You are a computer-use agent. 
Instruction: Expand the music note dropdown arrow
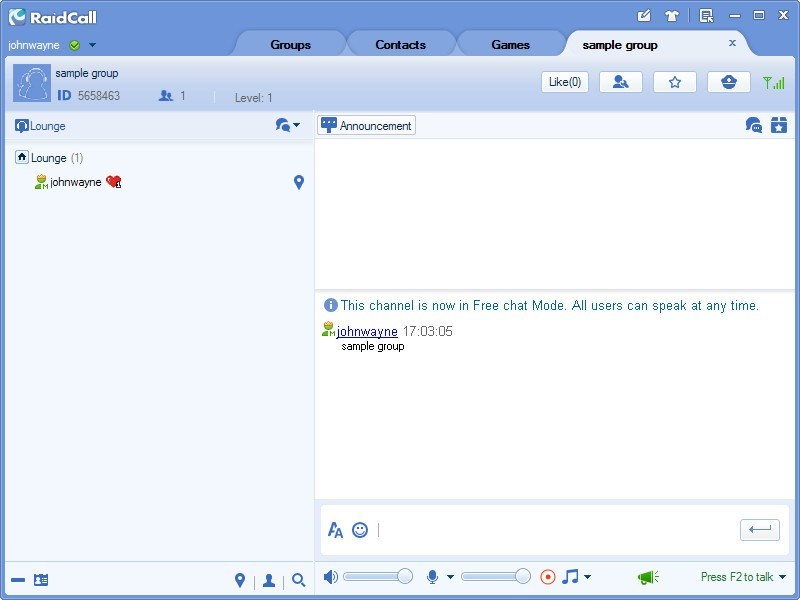pos(587,577)
